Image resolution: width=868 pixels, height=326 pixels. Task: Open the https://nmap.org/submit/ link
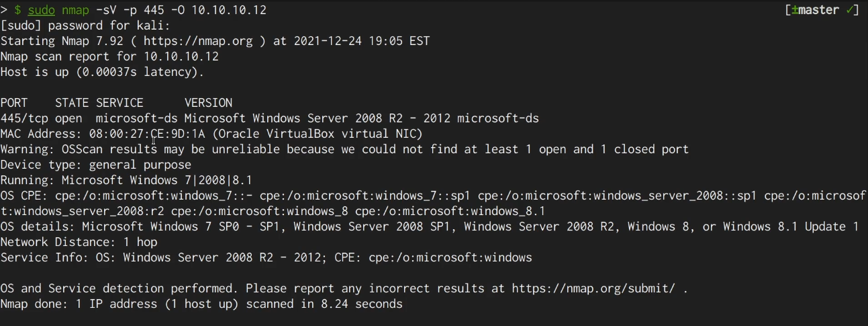pos(593,288)
